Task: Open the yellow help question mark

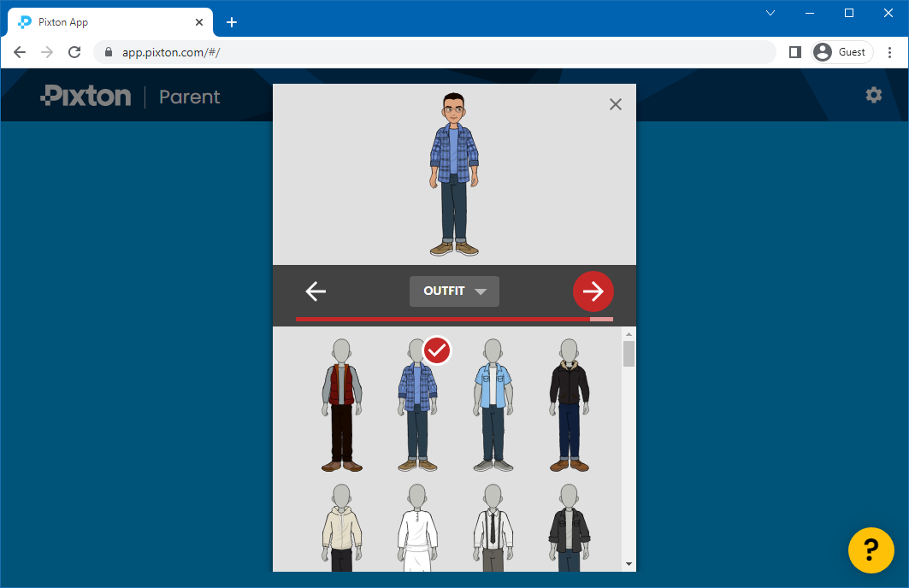Action: [871, 550]
